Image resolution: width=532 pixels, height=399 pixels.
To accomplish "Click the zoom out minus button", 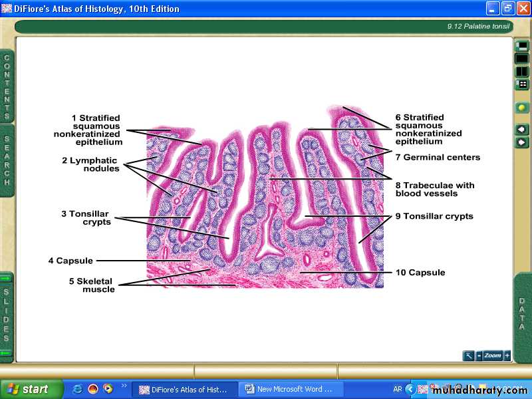I will click(479, 356).
